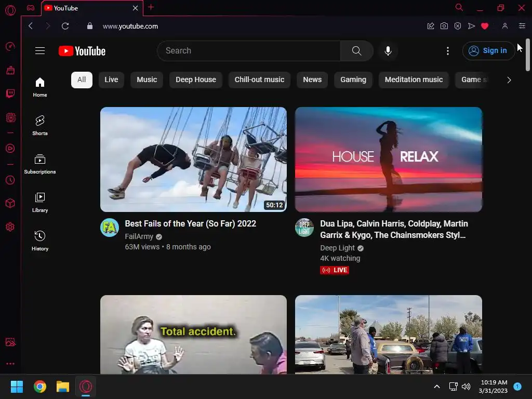Viewport: 532px width, 399px height.
Task: Select the All filter chip
Action: click(82, 79)
